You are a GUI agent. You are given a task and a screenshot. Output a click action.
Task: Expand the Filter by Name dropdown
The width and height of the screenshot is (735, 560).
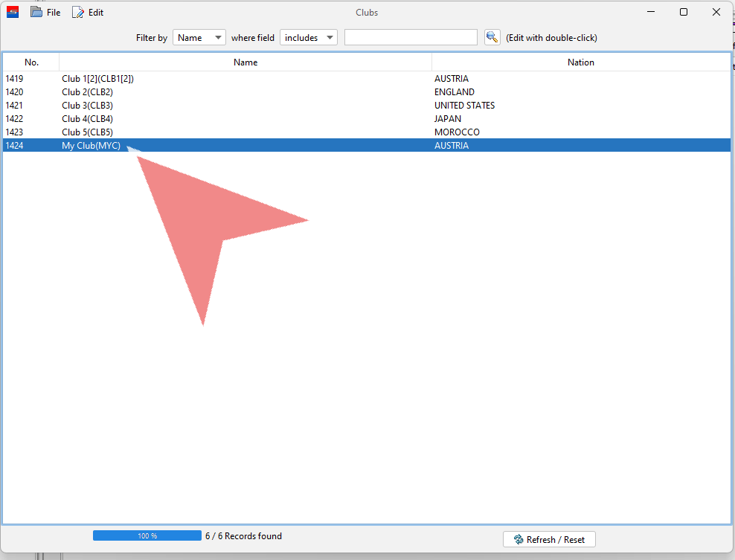(x=199, y=37)
